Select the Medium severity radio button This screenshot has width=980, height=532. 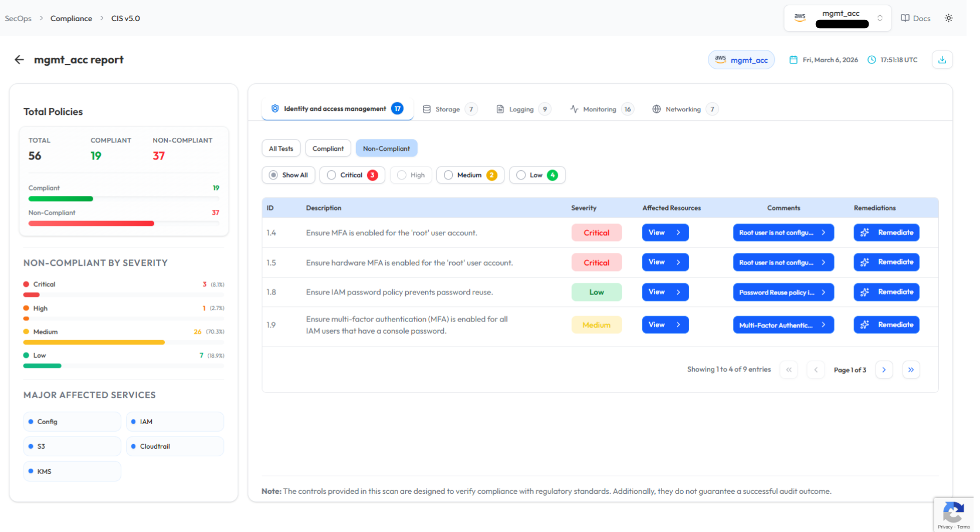click(x=449, y=175)
